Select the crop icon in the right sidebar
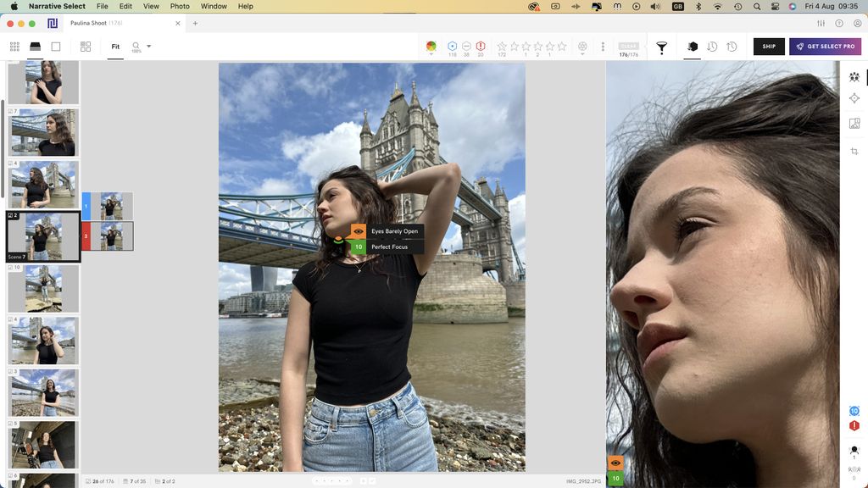The width and height of the screenshot is (868, 488). [854, 151]
